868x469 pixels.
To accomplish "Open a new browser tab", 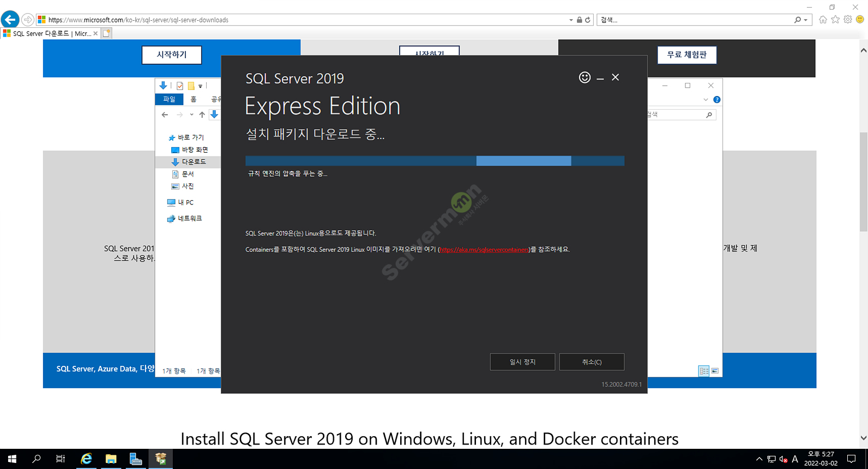I will 107,33.
